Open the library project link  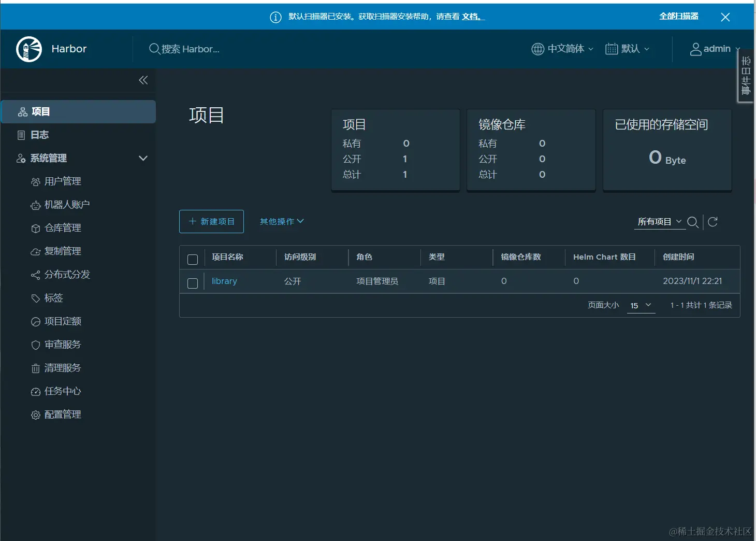point(224,281)
